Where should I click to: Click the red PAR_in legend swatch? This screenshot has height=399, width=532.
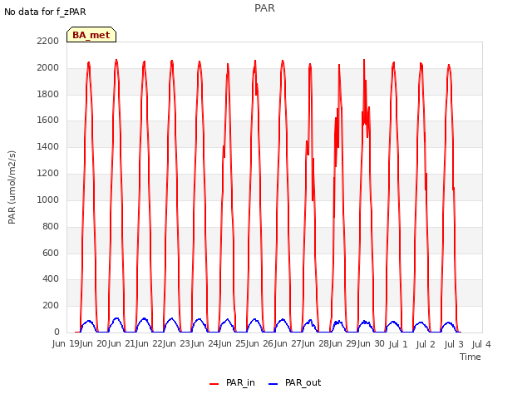(x=214, y=384)
